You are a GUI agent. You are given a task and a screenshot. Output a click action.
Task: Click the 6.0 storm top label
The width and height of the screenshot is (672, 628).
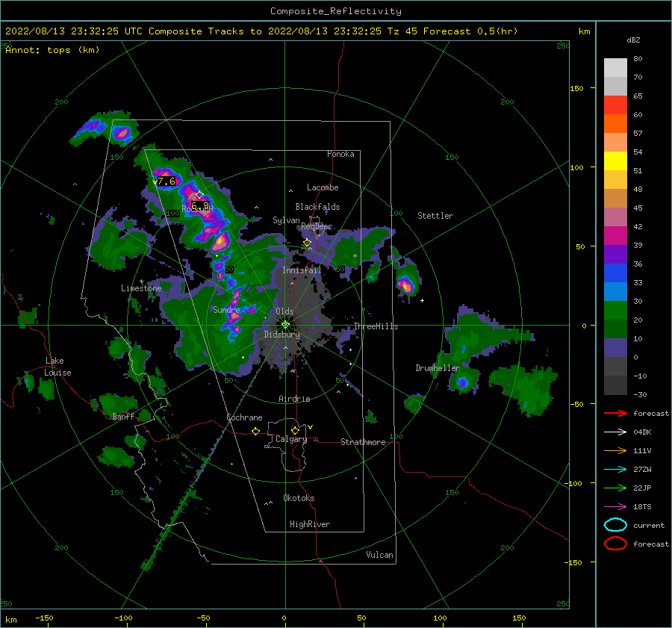(200, 206)
